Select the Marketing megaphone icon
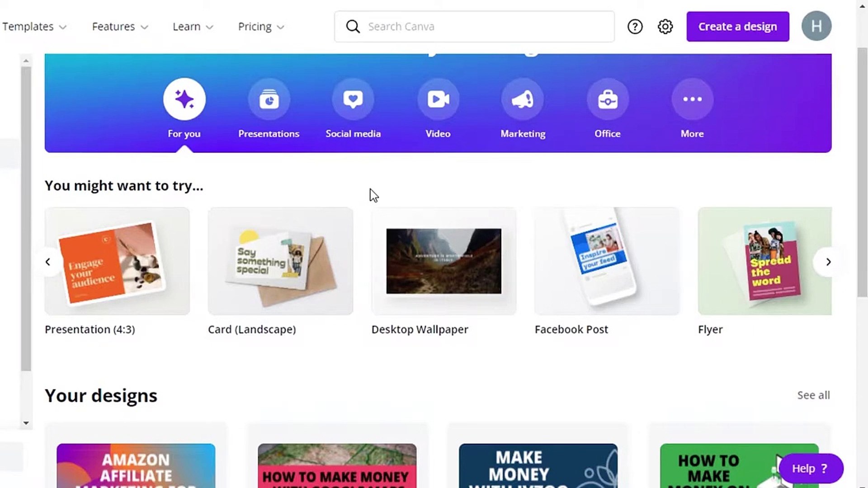868x488 pixels. (x=523, y=99)
